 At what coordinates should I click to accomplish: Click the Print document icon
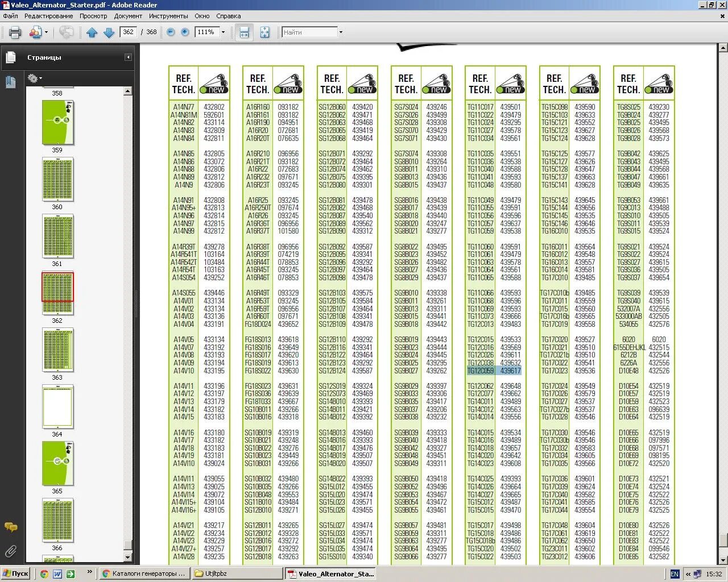click(x=15, y=32)
